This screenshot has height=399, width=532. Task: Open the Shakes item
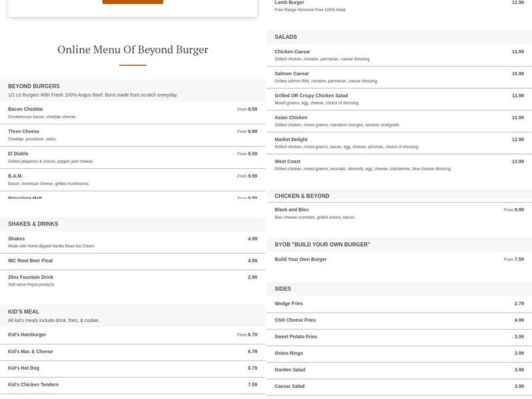coord(132,242)
